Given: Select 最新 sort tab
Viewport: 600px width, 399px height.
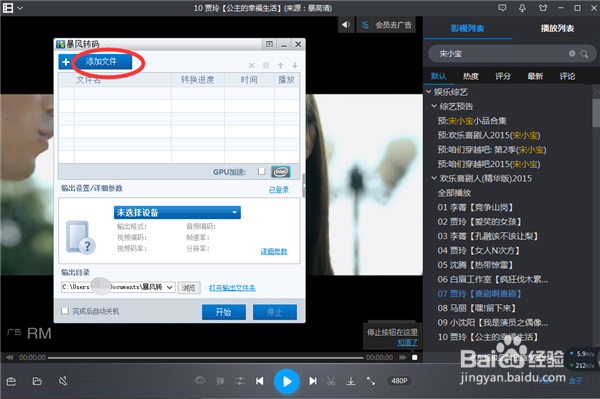Looking at the screenshot, I should coord(535,76).
